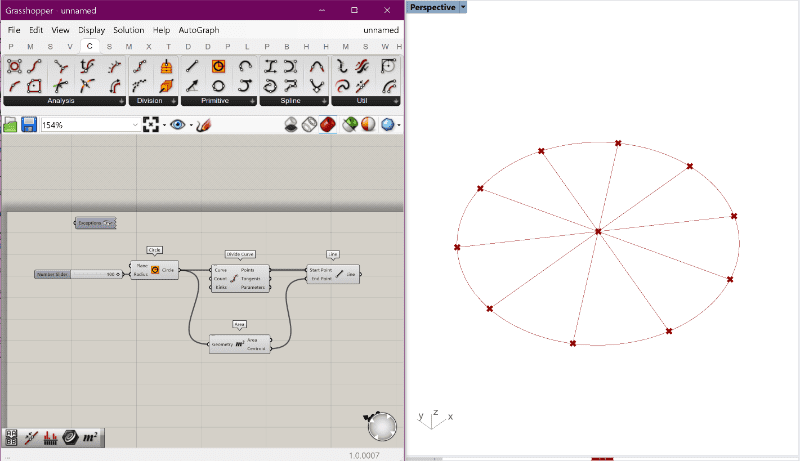The height and width of the screenshot is (461, 800).
Task: Pick the circle-in-rectangle Fillet icon in Util panel
Action: 388,66
